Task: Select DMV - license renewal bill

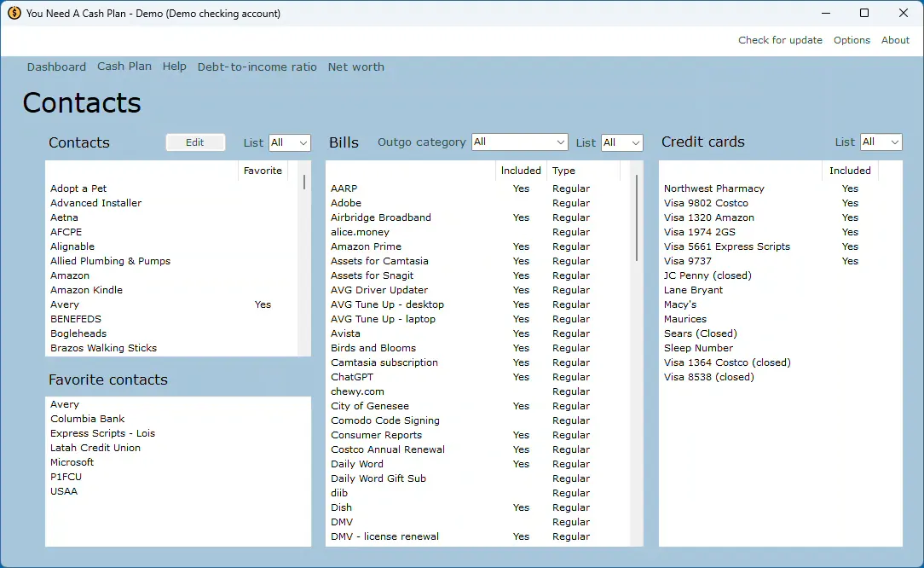Action: pos(384,536)
